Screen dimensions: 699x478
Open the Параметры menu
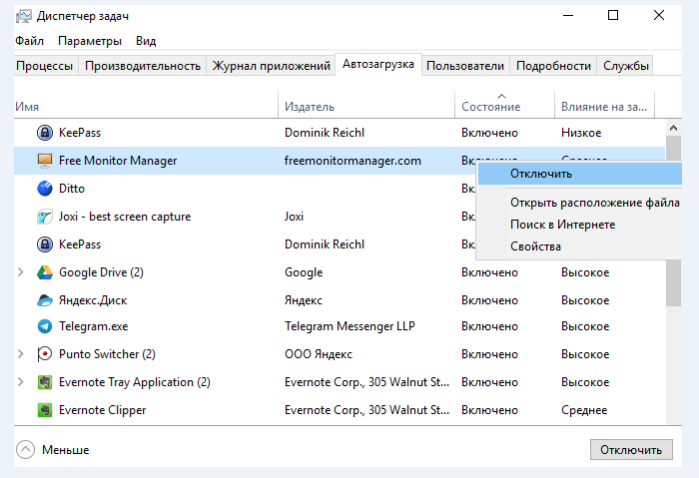[90, 41]
